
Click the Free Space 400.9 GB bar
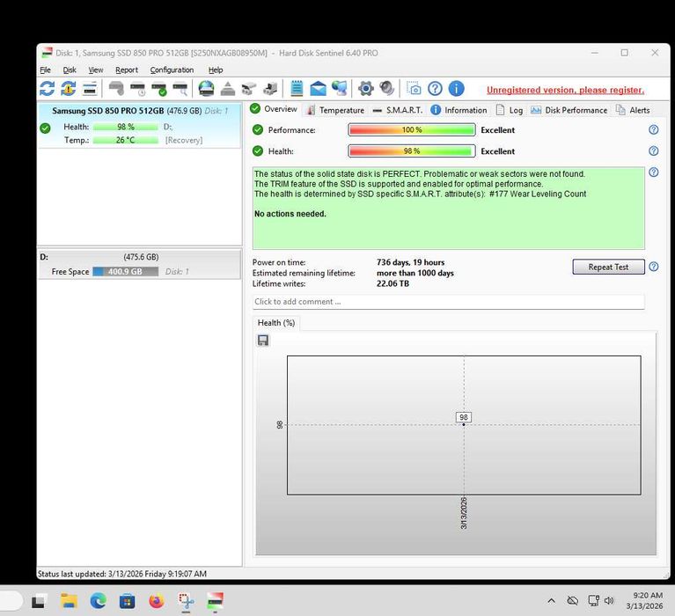[125, 272]
